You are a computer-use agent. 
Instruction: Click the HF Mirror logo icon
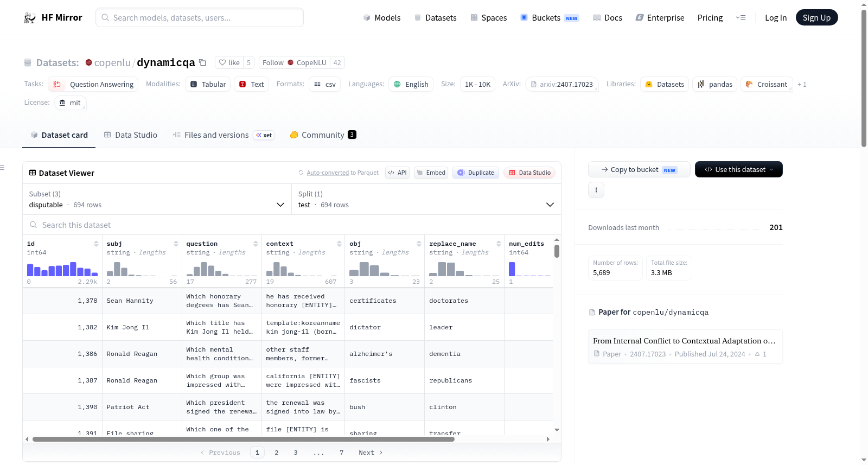[30, 18]
